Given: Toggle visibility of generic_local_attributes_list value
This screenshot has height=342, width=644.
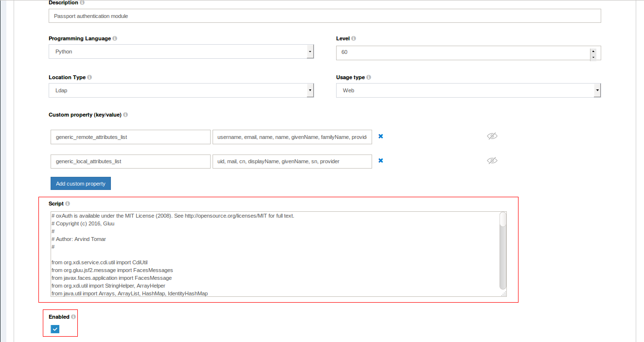Looking at the screenshot, I should (x=492, y=161).
